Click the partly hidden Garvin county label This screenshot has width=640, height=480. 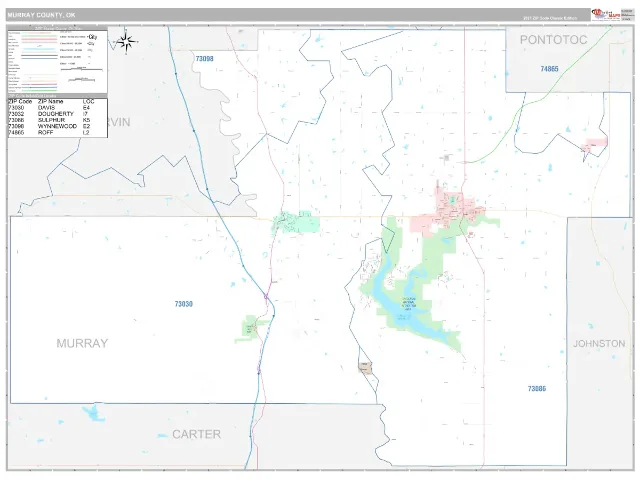[119, 122]
